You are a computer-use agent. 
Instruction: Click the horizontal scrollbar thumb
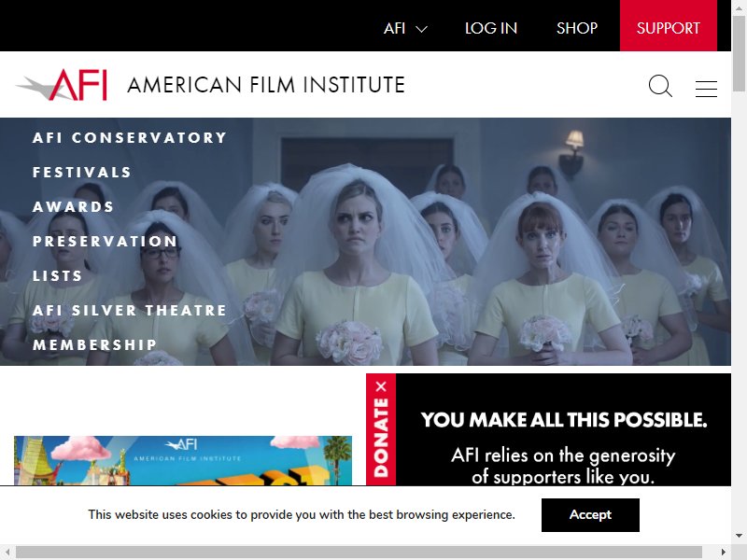[x=359, y=553]
